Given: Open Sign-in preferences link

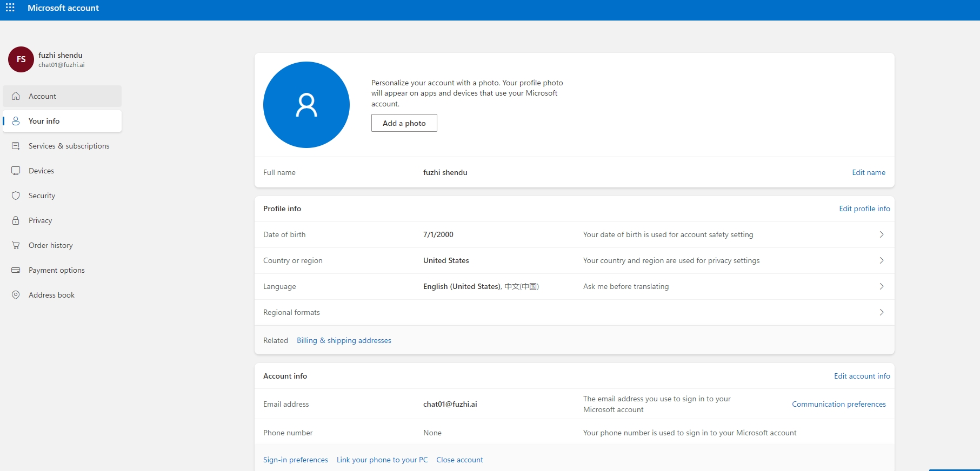Looking at the screenshot, I should tap(296, 460).
